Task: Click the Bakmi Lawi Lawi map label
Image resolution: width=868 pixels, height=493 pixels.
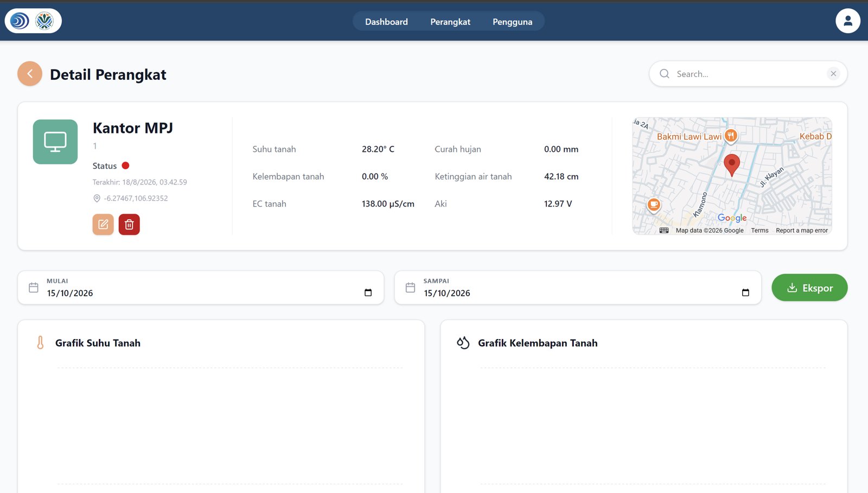Action: 689,137
